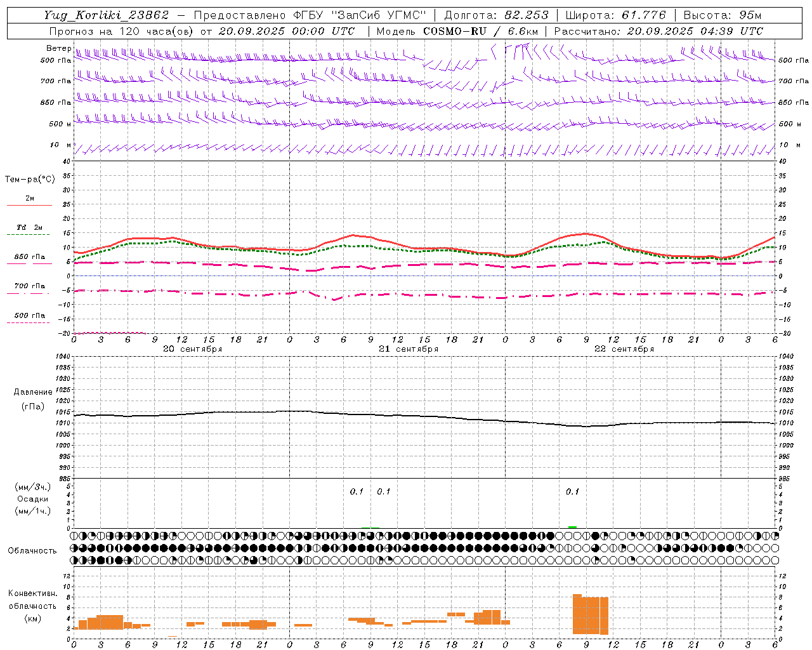
Task: Click 'Прогноз на 120 часа(ов)' forecast text
Action: pos(122,31)
